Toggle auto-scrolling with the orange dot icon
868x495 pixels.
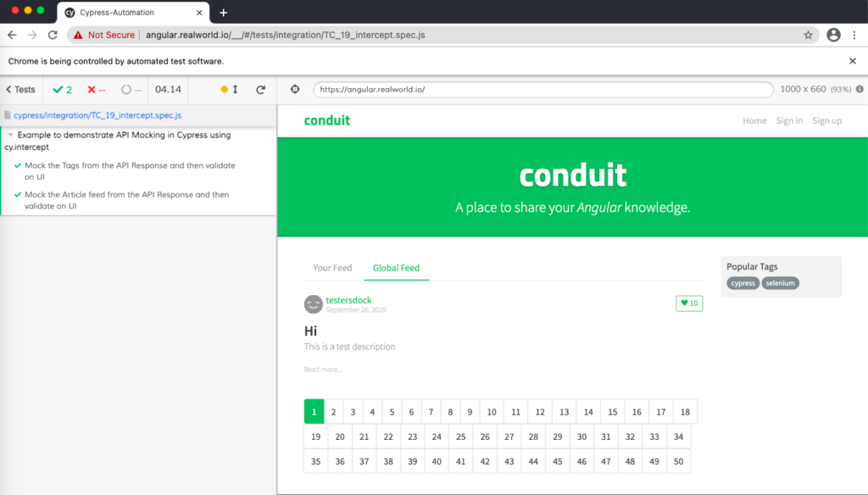point(224,89)
